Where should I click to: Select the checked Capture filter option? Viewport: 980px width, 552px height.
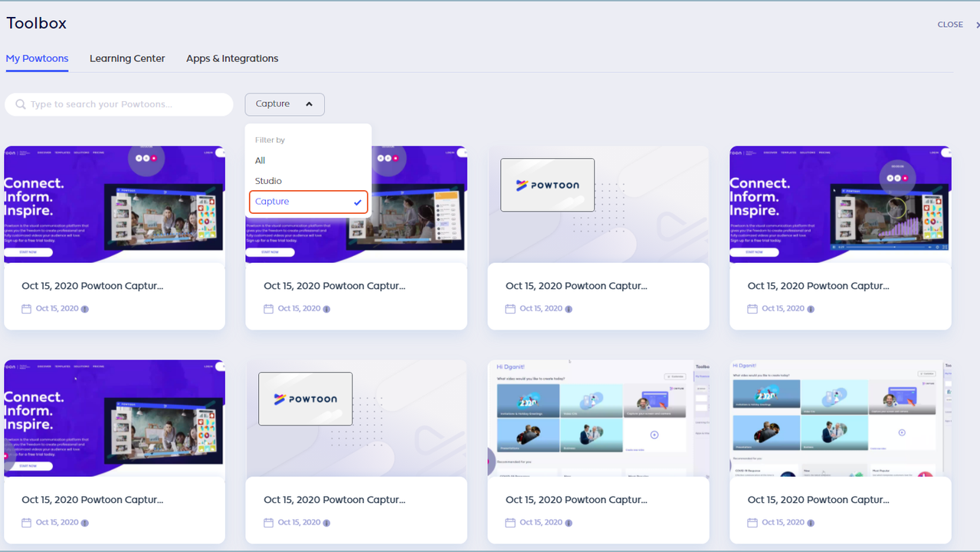308,202
